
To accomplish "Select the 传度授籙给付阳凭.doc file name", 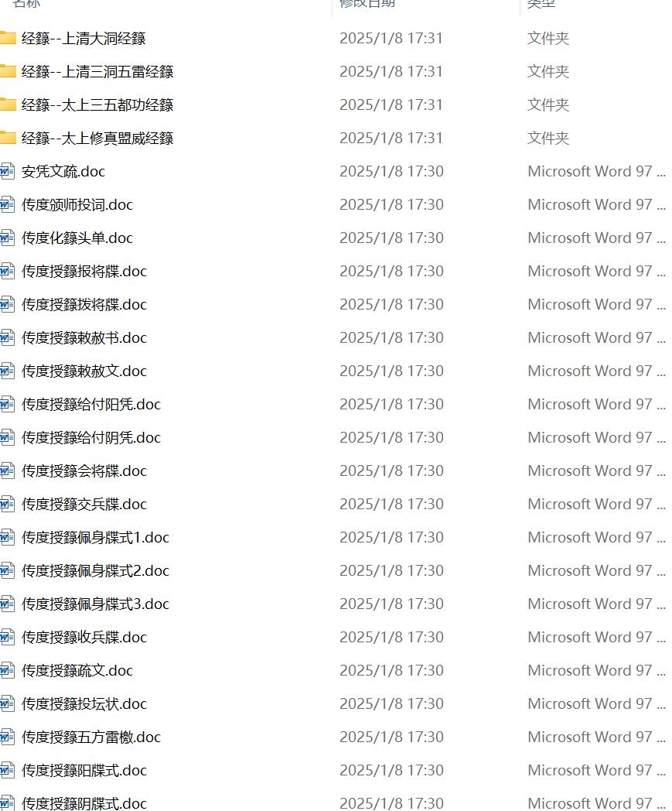I will [x=90, y=404].
